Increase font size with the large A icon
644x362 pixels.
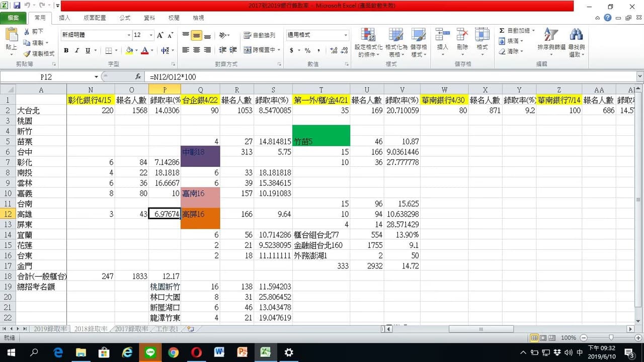(x=160, y=35)
